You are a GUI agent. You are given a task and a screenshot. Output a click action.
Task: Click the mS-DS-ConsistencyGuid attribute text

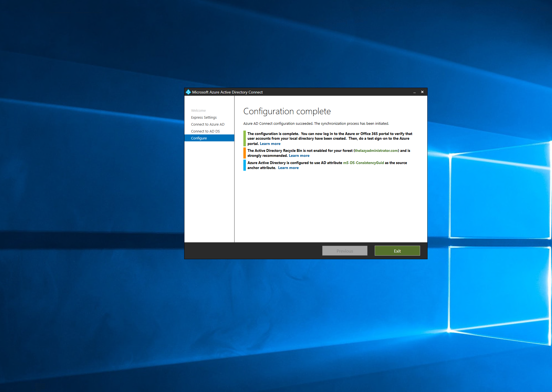click(x=363, y=163)
